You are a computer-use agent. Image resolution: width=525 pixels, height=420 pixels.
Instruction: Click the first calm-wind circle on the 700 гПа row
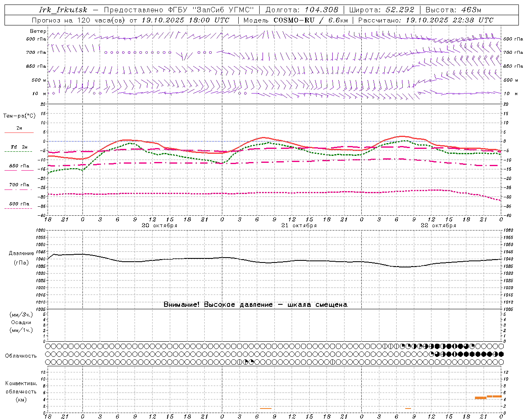point(106,52)
